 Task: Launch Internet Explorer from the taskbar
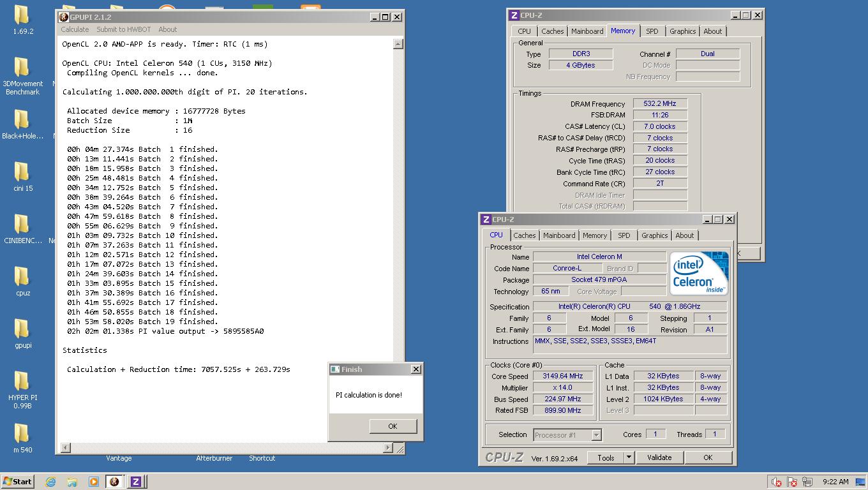pyautogui.click(x=50, y=482)
